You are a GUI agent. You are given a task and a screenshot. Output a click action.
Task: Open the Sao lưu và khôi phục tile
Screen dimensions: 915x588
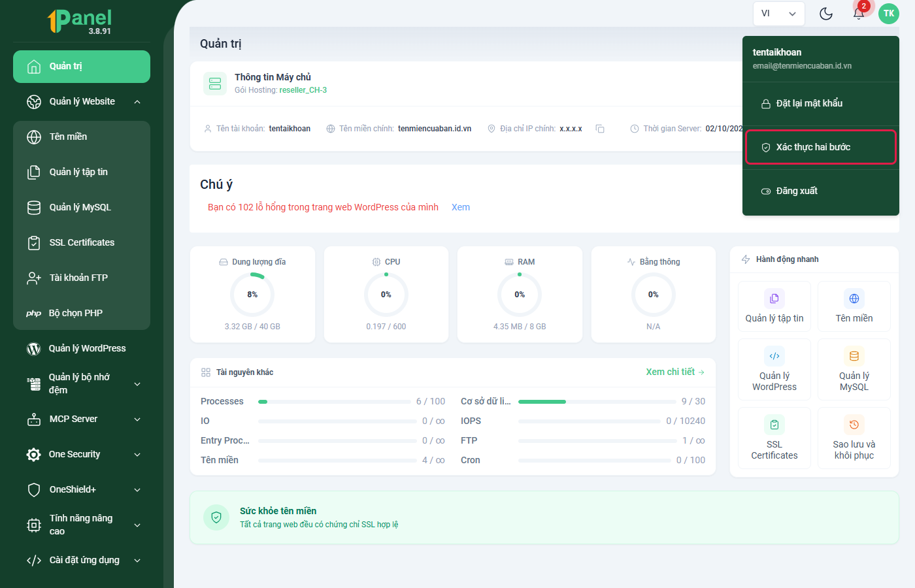point(854,438)
